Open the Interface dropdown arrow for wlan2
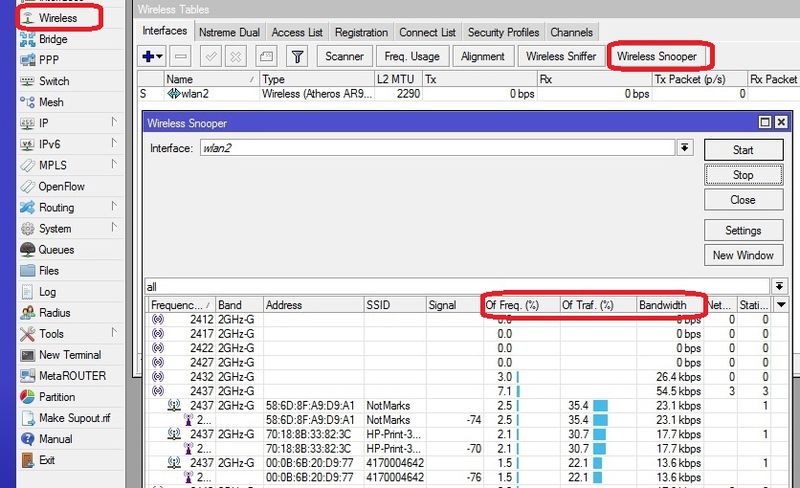Screen dimensions: 800x488 coord(685,148)
